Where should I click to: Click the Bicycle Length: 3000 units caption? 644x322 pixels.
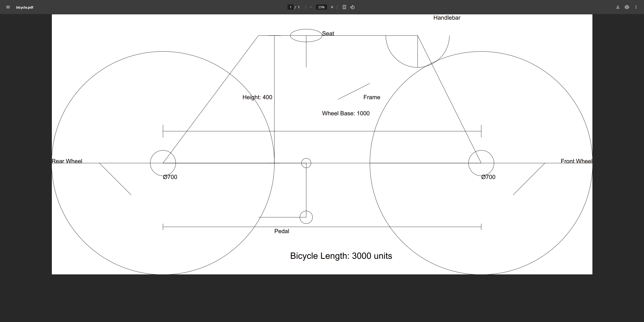(x=341, y=256)
